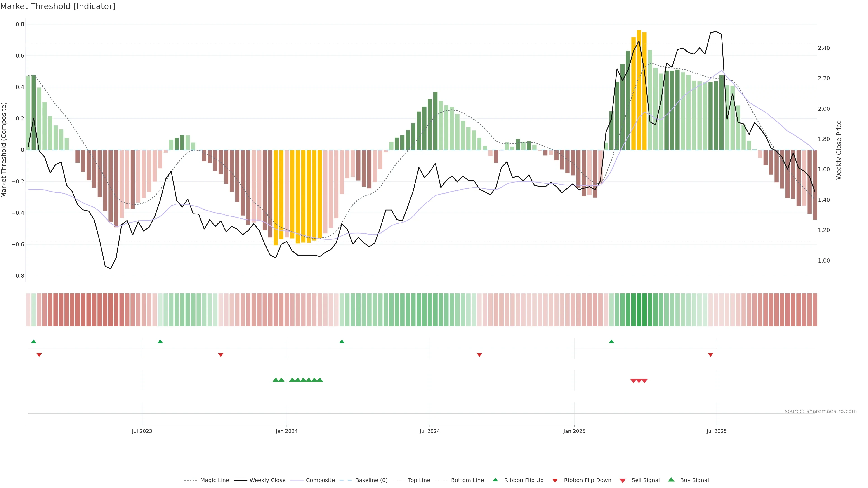Click the red flip-down triangle before Jul 2025
This screenshot has height=488, width=868.
click(710, 355)
